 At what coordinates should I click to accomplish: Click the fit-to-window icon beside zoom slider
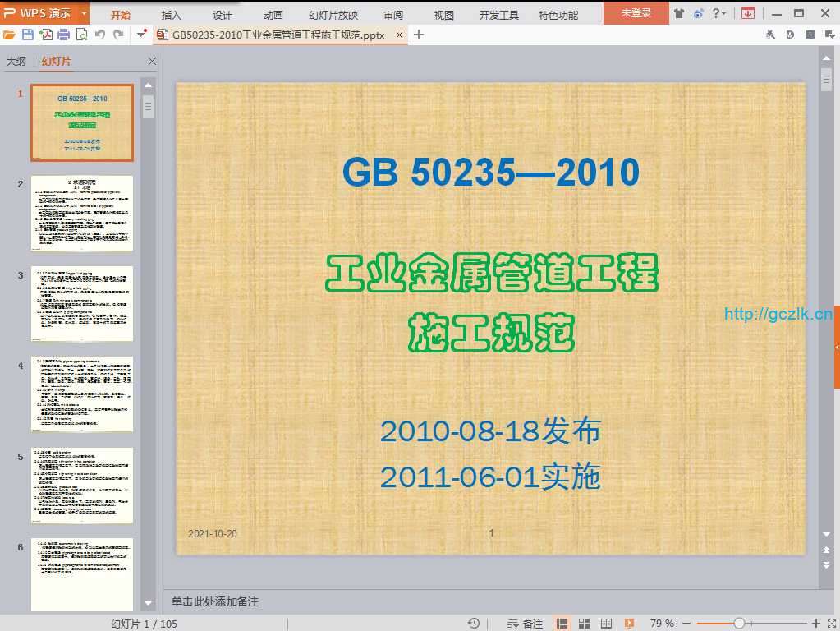click(831, 624)
